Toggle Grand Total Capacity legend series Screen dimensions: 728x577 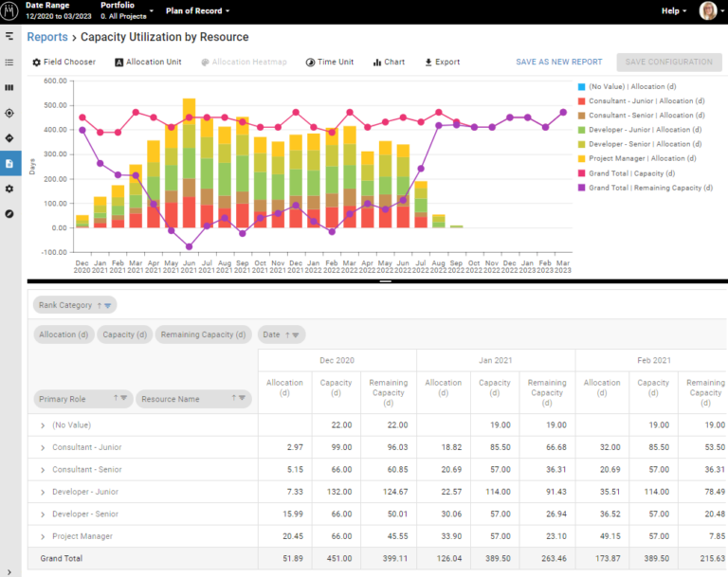627,173
